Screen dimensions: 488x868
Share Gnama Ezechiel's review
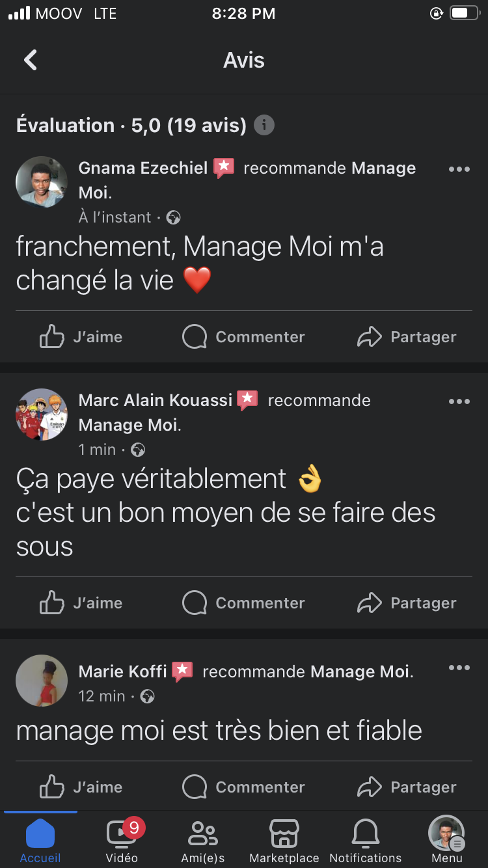407,337
